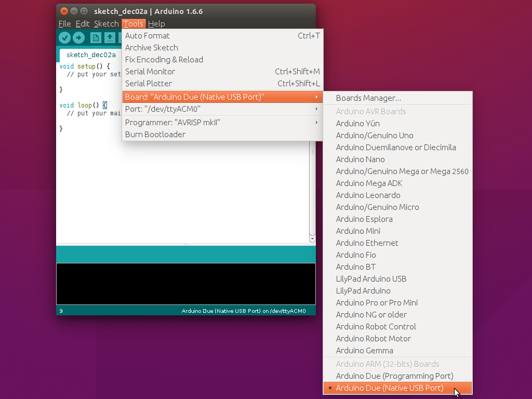Select Arduino Yún board
Image resolution: width=532 pixels, height=399 pixels.
pos(397,124)
